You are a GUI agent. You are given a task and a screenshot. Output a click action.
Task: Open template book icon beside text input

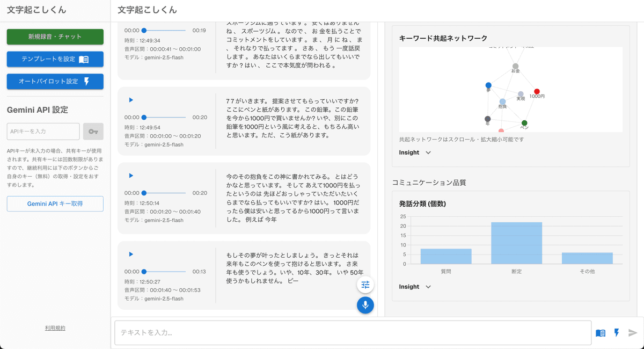tap(601, 333)
